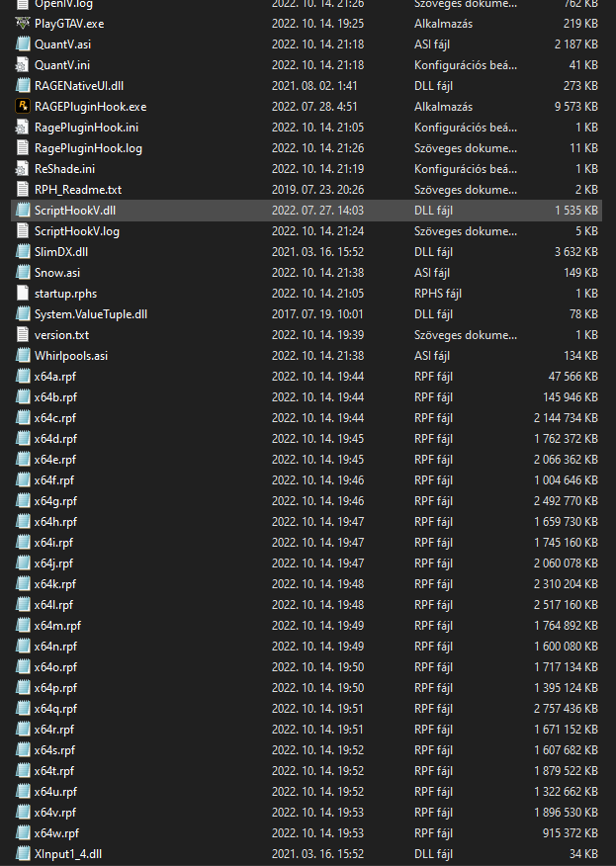Viewport: 616px width, 866px height.
Task: Click the 2 757 436 KB size value
Action: (x=566, y=709)
